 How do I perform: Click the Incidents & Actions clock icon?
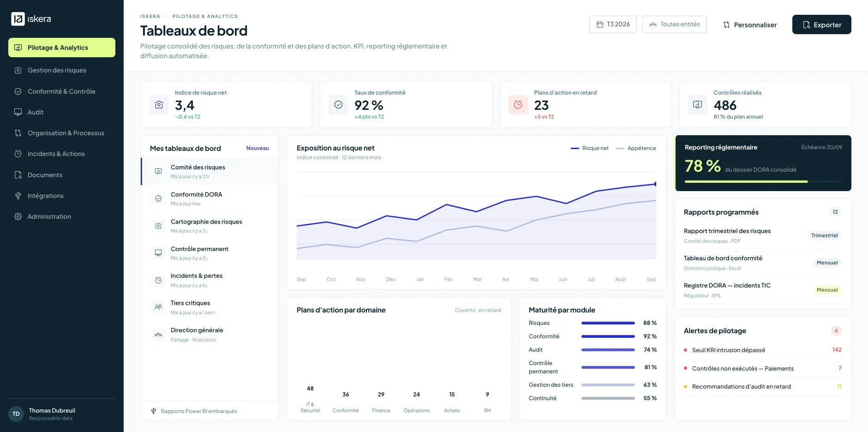click(18, 154)
